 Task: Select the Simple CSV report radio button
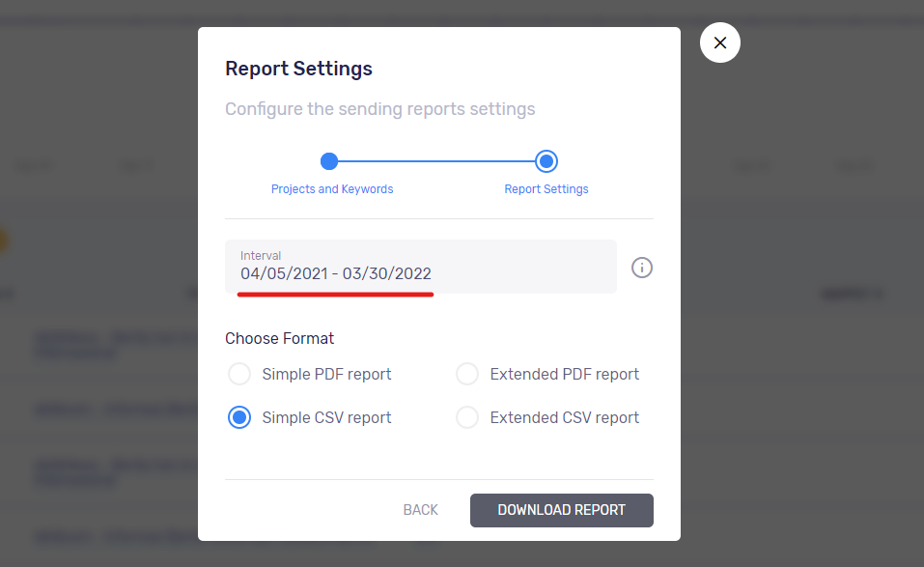tap(239, 417)
